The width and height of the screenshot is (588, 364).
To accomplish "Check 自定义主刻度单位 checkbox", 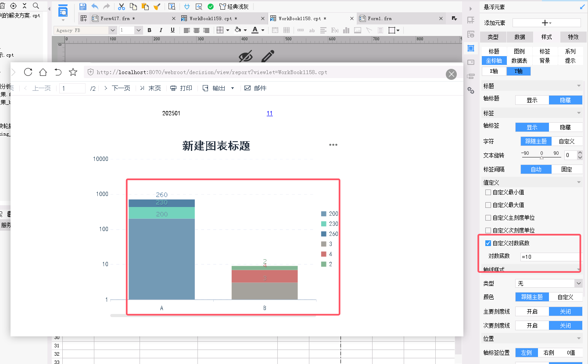I will [488, 218].
